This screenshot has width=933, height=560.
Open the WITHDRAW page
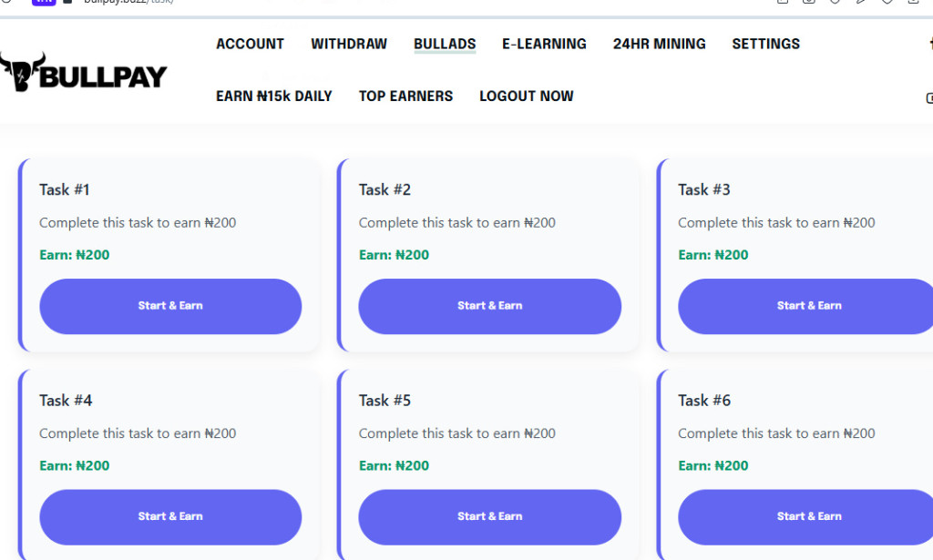tap(349, 44)
